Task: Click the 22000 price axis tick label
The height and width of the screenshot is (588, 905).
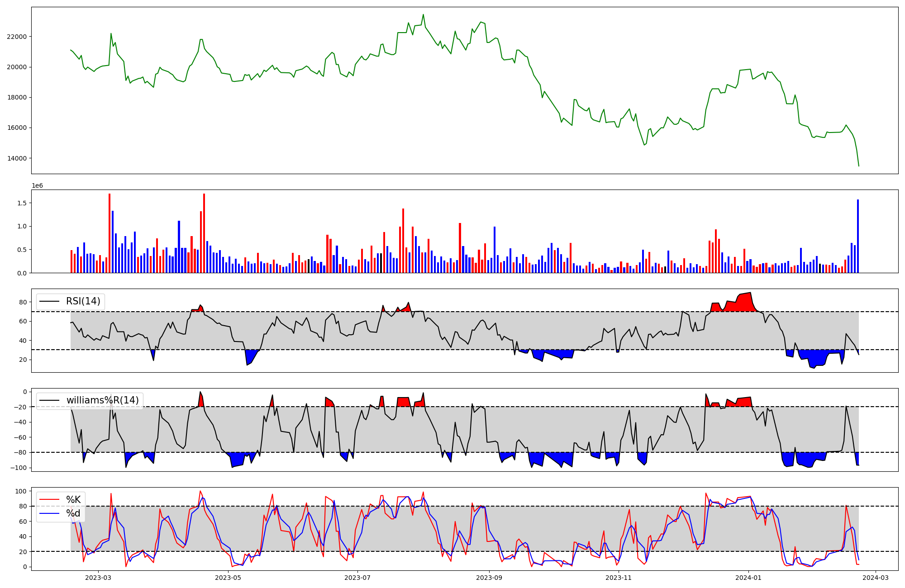Action: [17, 37]
